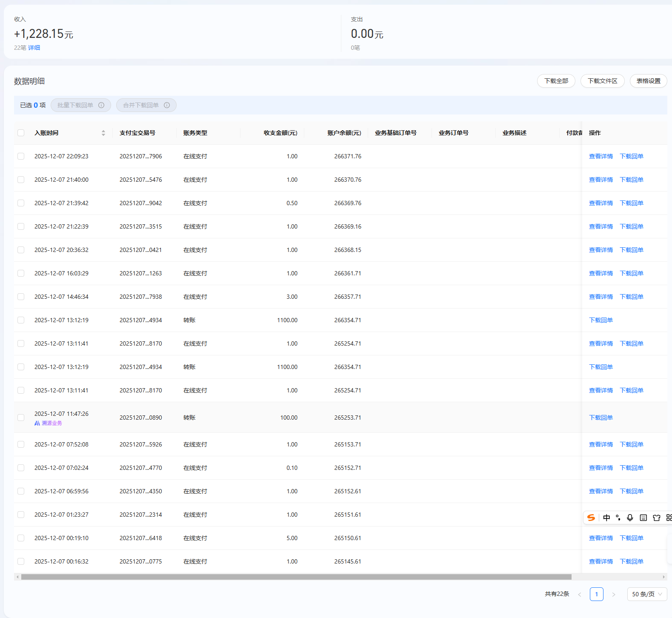
Task: Check the row dated 2025-12-07 22:09:23
Action: [x=21, y=156]
